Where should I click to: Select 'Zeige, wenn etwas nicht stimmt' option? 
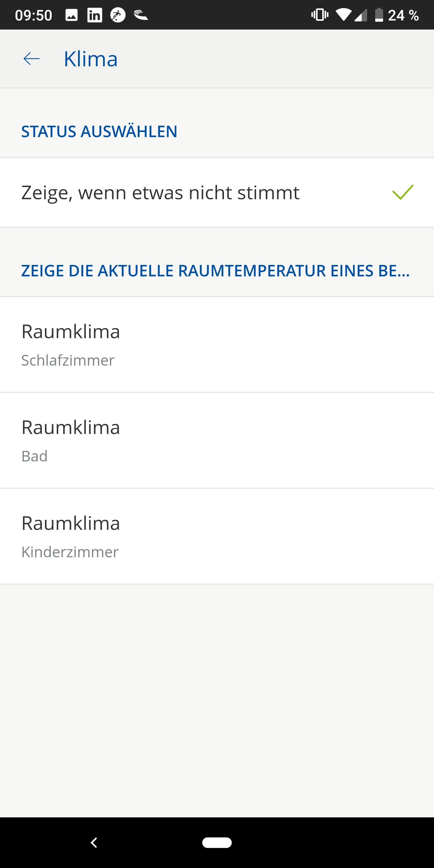pyautogui.click(x=160, y=193)
